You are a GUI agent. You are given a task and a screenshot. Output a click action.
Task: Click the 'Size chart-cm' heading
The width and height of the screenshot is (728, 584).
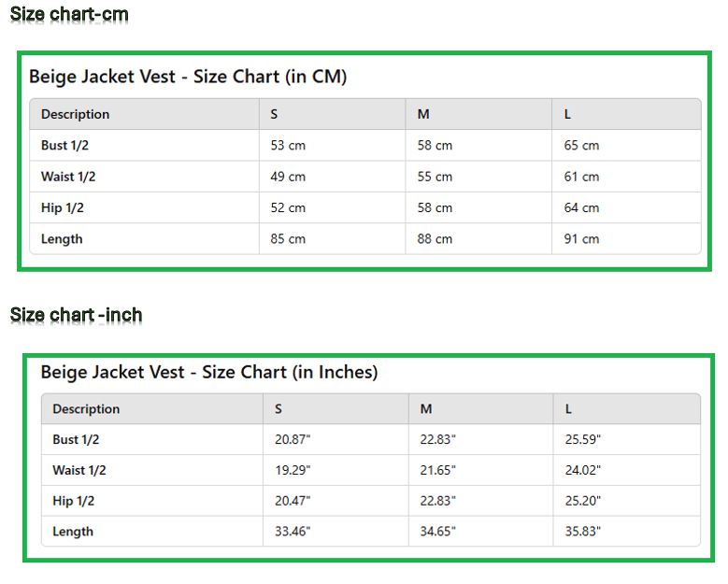coord(69,14)
